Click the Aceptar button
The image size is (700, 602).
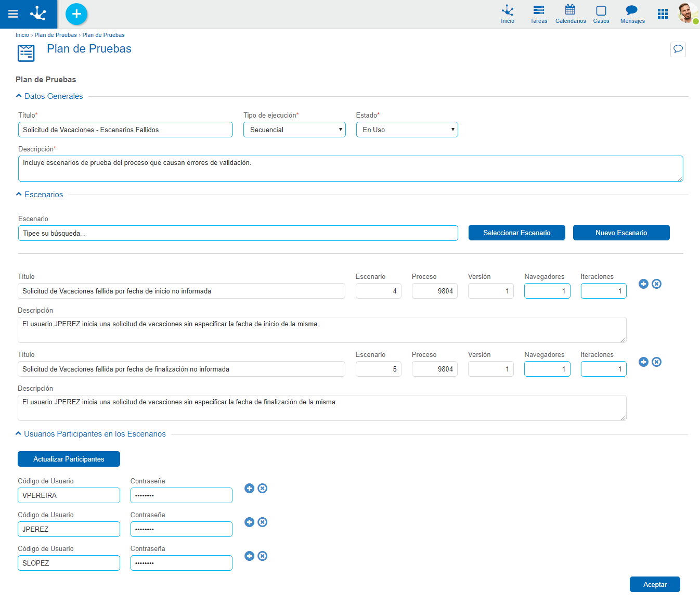pos(655,584)
